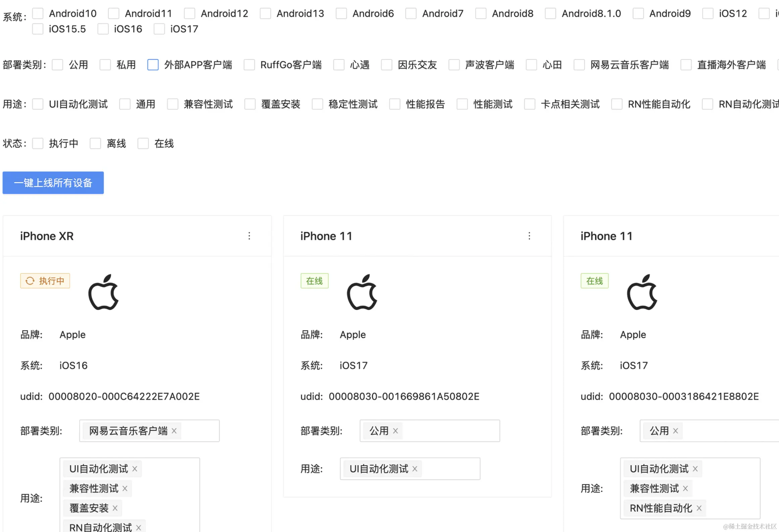Remove 覆盖安装 tag from iPhone XR
779x532 pixels.
(x=115, y=508)
